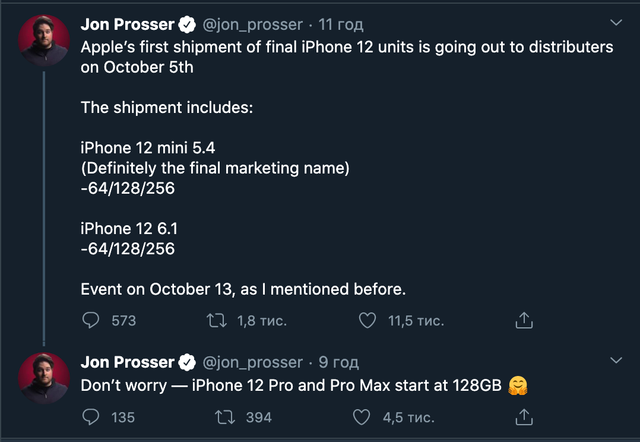Viewport: 640px width, 442px height.
Task: Open Jon Prosser name link in second tweet
Action: tap(126, 362)
